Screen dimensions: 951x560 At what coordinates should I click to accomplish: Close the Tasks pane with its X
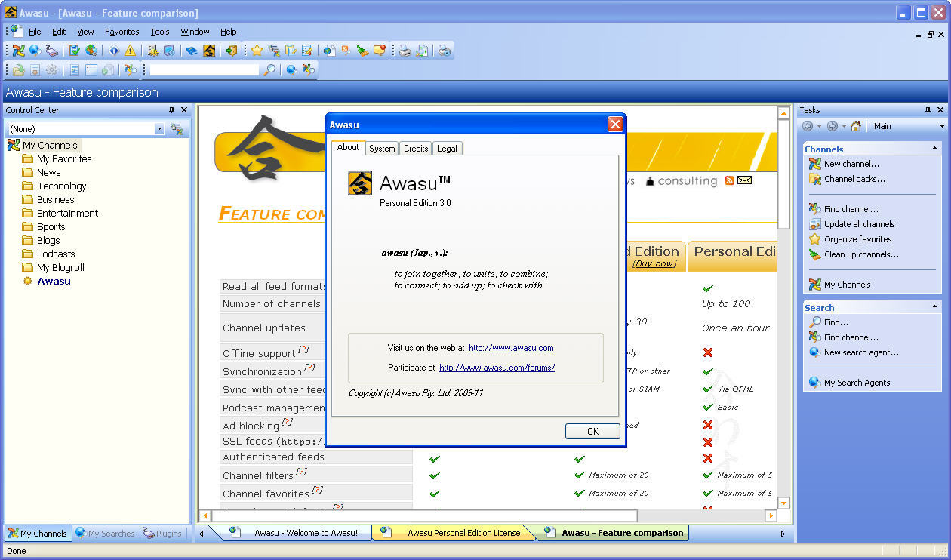940,110
